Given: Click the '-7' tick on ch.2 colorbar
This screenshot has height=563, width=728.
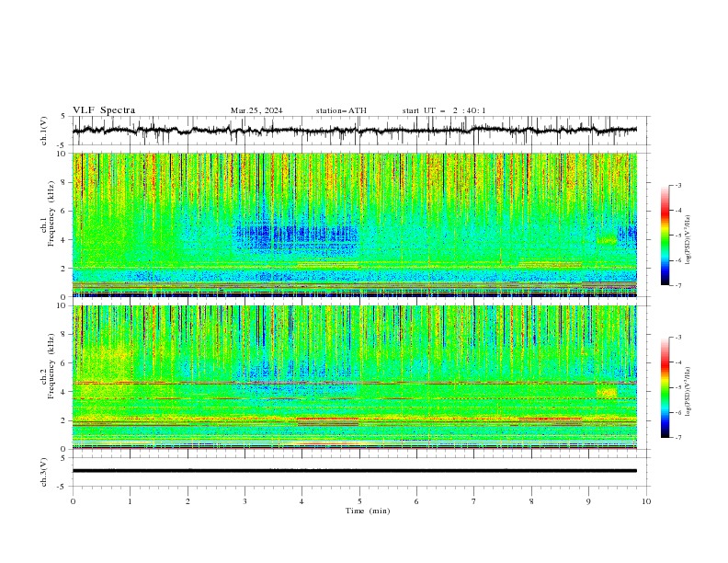Looking at the screenshot, I should (678, 437).
